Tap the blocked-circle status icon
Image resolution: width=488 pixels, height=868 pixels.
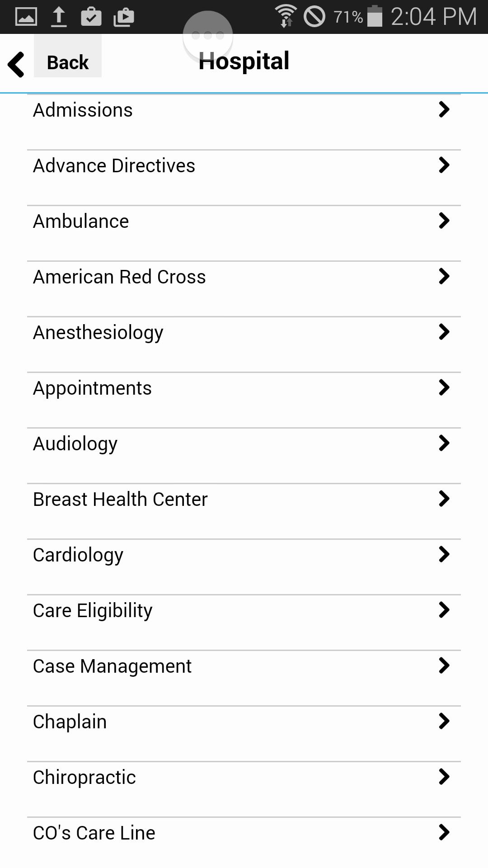pyautogui.click(x=314, y=17)
